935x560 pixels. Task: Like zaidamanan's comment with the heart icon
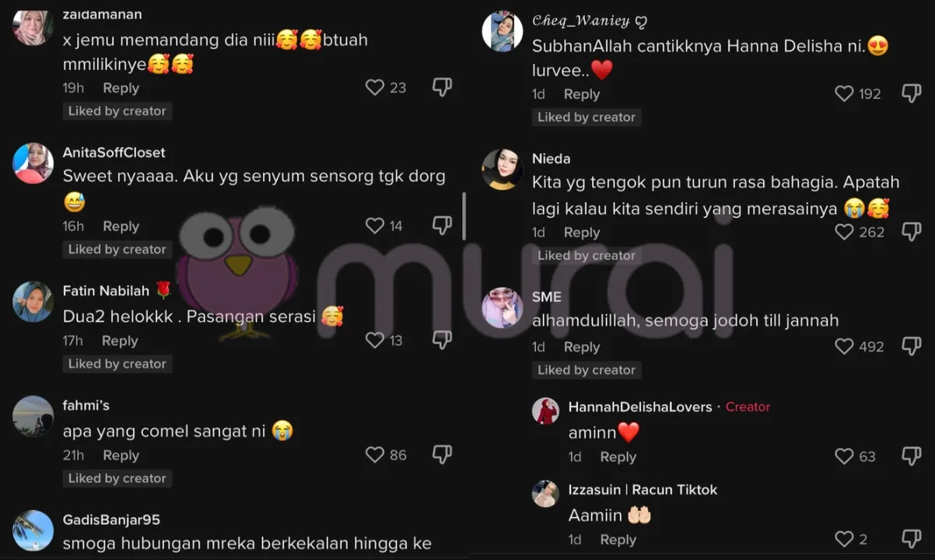click(x=375, y=88)
